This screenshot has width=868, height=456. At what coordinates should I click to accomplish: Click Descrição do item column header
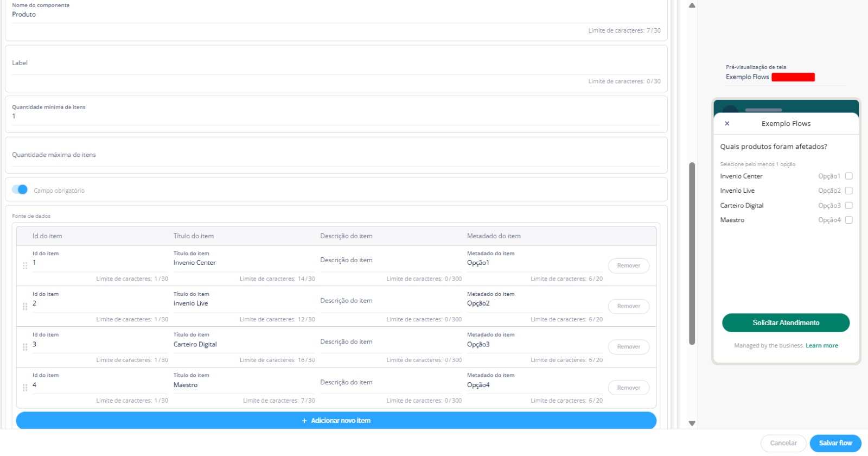tap(346, 236)
